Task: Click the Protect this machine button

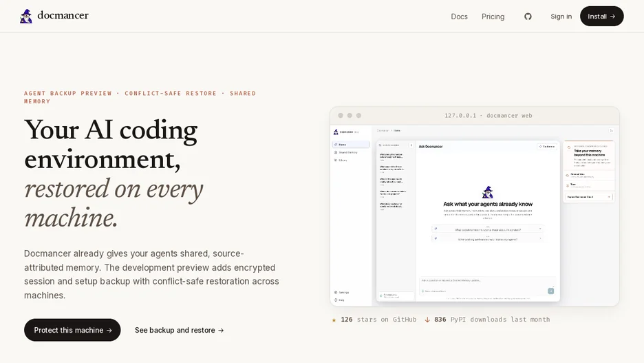Action: 72,330
